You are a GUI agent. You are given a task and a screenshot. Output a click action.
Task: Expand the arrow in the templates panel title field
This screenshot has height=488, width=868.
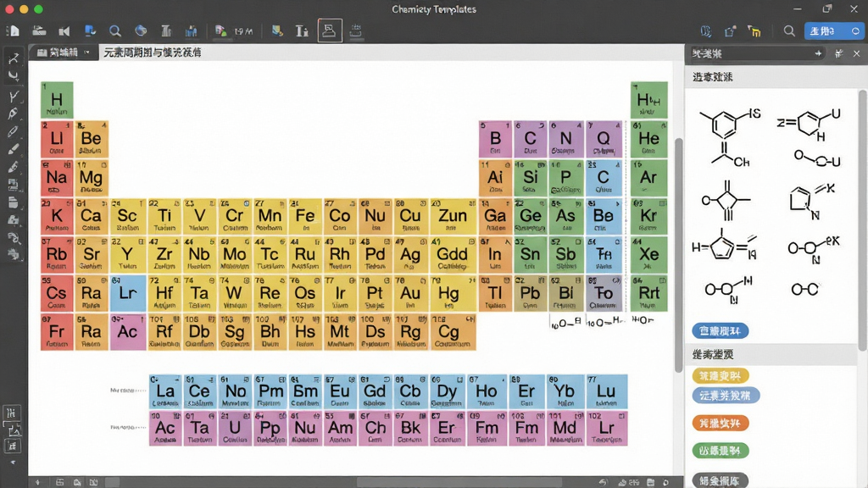(x=818, y=53)
